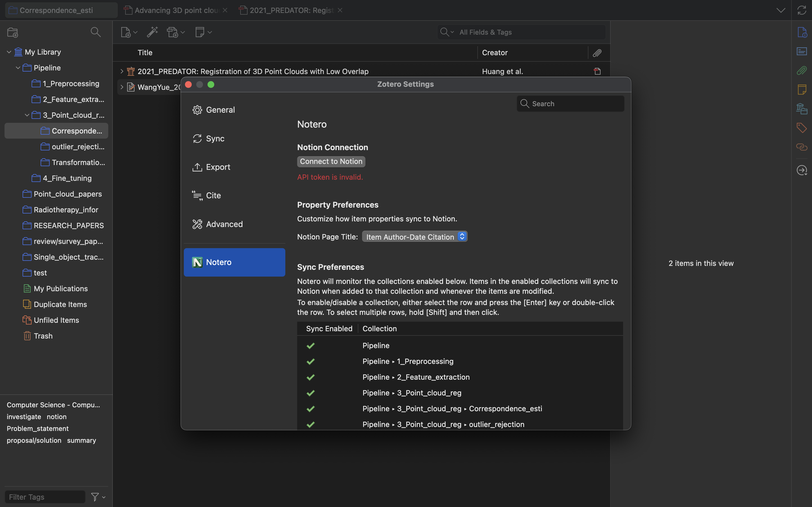Open the New Note toolbar icon

coord(200,32)
